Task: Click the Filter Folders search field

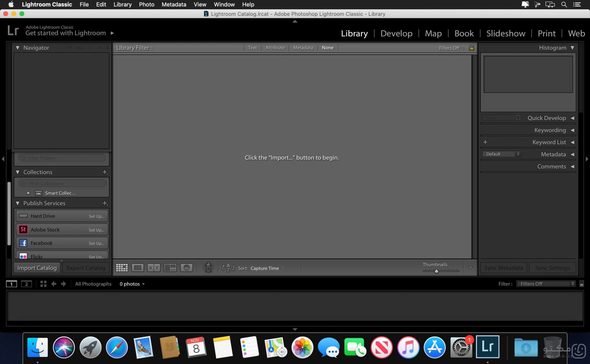Action: [x=62, y=158]
